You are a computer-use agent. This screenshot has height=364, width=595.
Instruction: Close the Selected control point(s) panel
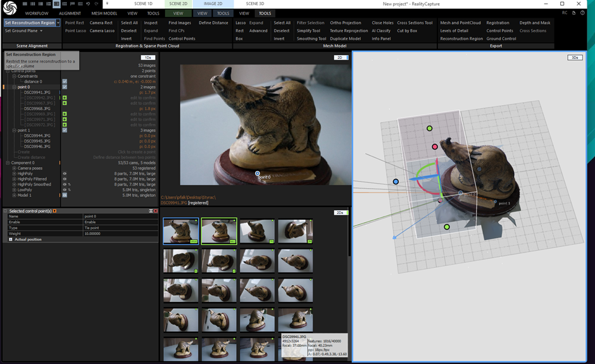[156, 211]
